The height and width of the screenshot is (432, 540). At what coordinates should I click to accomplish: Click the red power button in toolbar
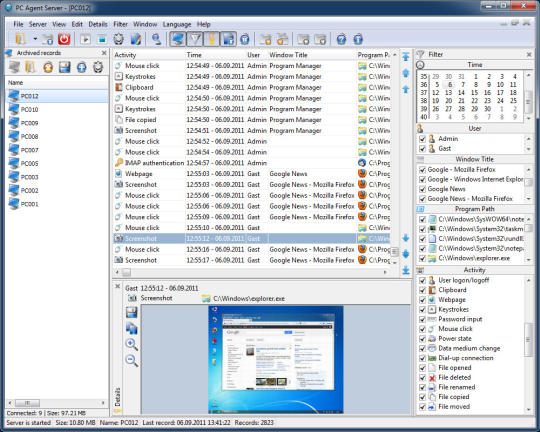click(64, 39)
